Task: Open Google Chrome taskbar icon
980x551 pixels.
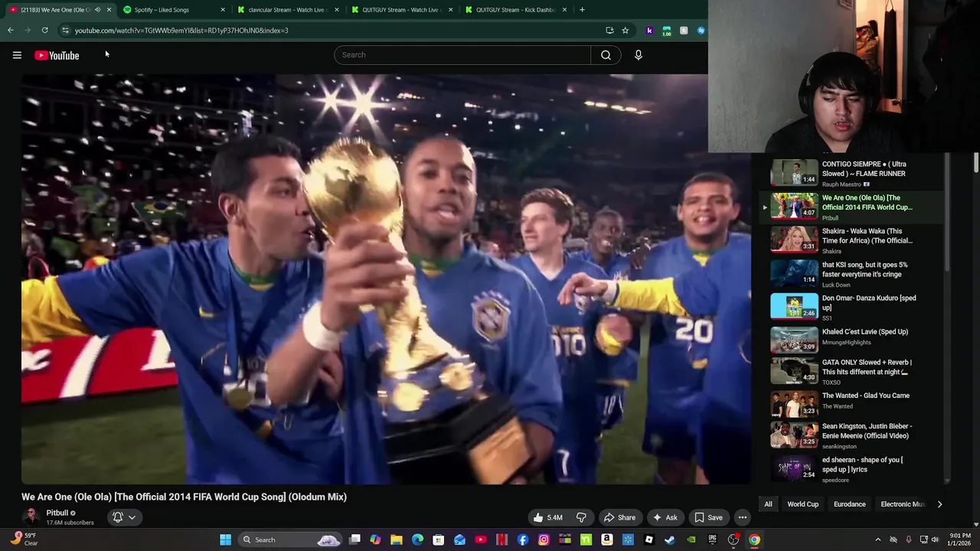Action: [754, 540]
